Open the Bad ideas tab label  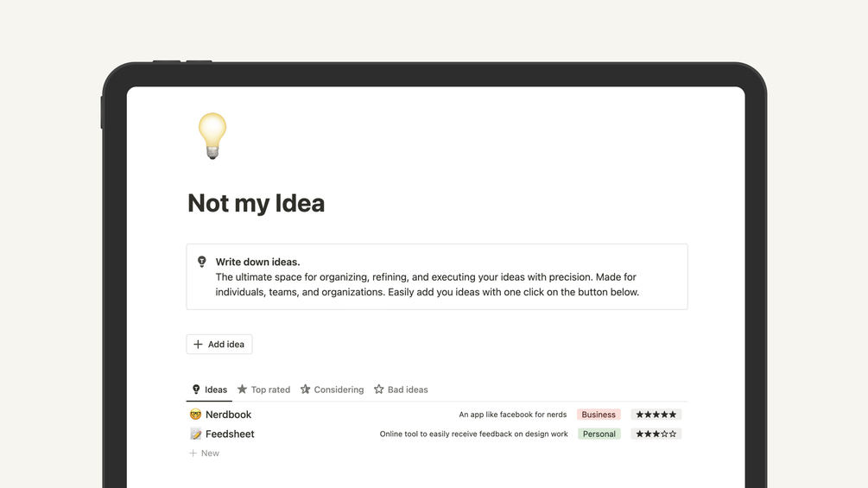click(x=408, y=390)
